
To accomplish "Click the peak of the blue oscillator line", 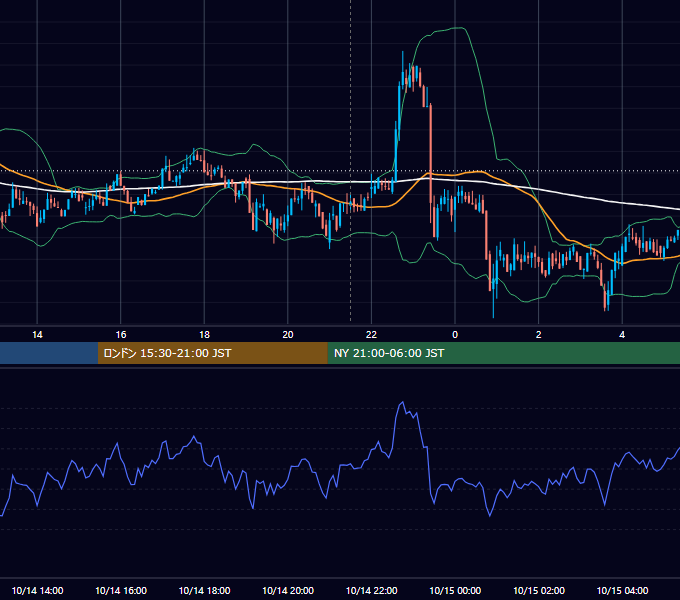I will tap(402, 403).
